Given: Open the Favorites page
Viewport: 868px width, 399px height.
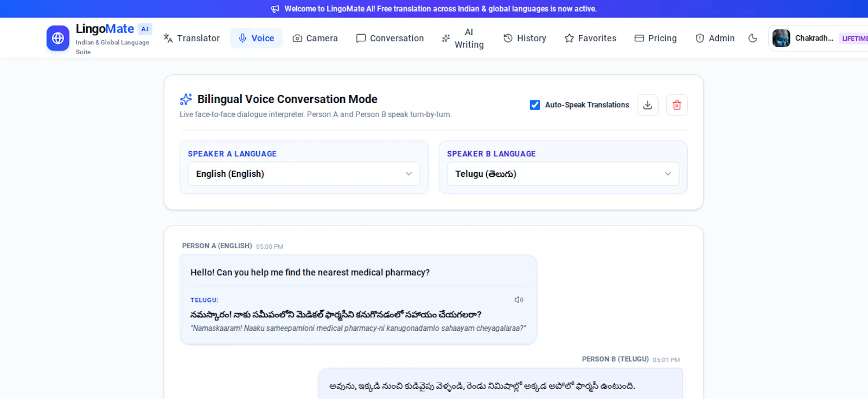Looking at the screenshot, I should coord(590,38).
